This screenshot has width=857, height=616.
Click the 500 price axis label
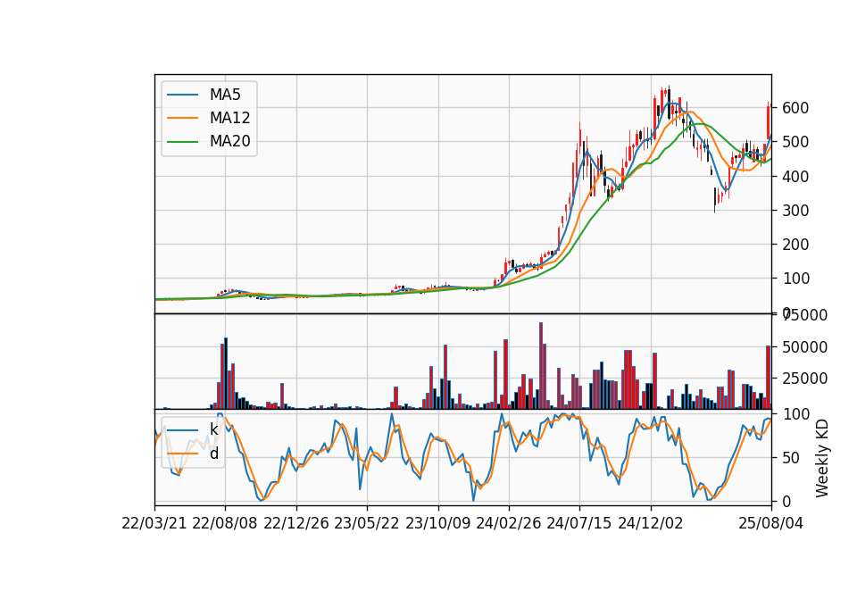tap(795, 142)
